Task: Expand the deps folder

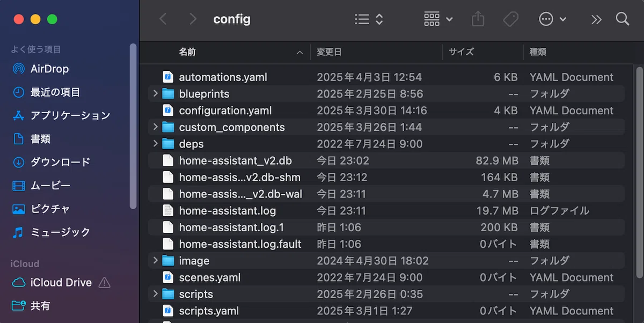Action: coord(155,144)
